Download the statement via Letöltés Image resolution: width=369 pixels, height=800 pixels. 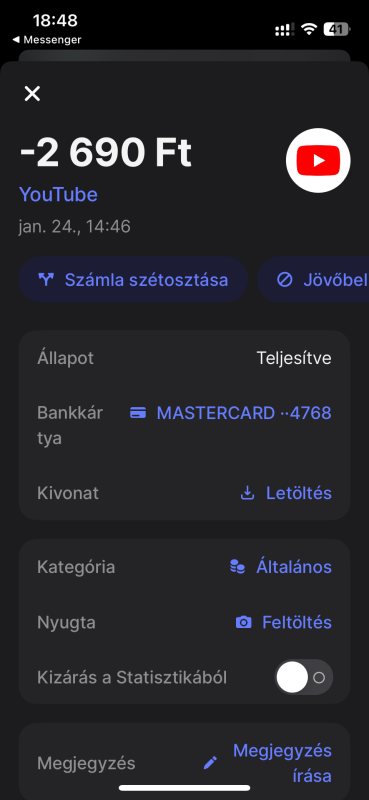pos(286,493)
